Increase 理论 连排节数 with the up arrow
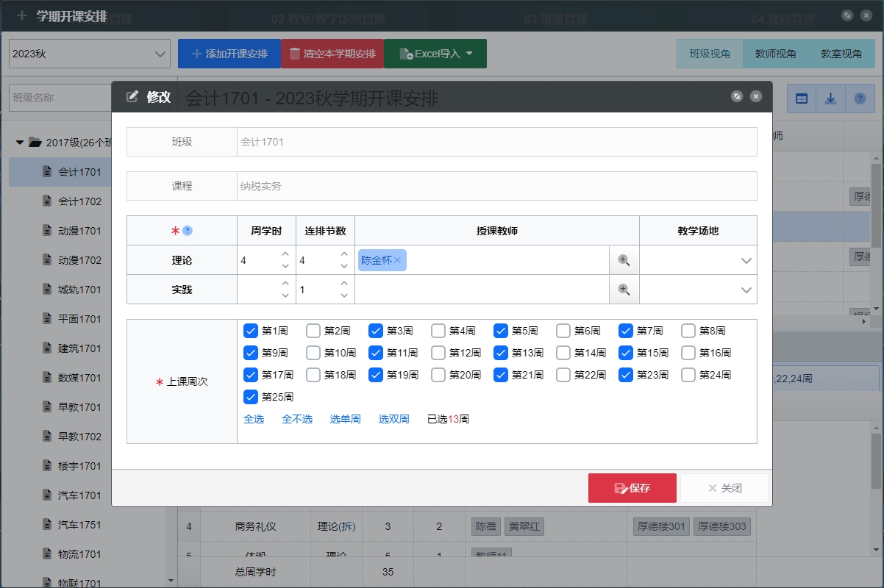Image resolution: width=884 pixels, height=588 pixels. pos(345,254)
